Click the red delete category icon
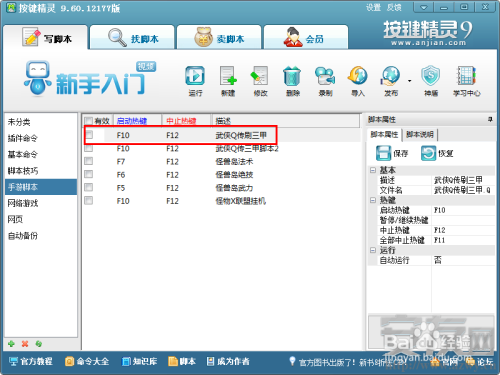 25,344
